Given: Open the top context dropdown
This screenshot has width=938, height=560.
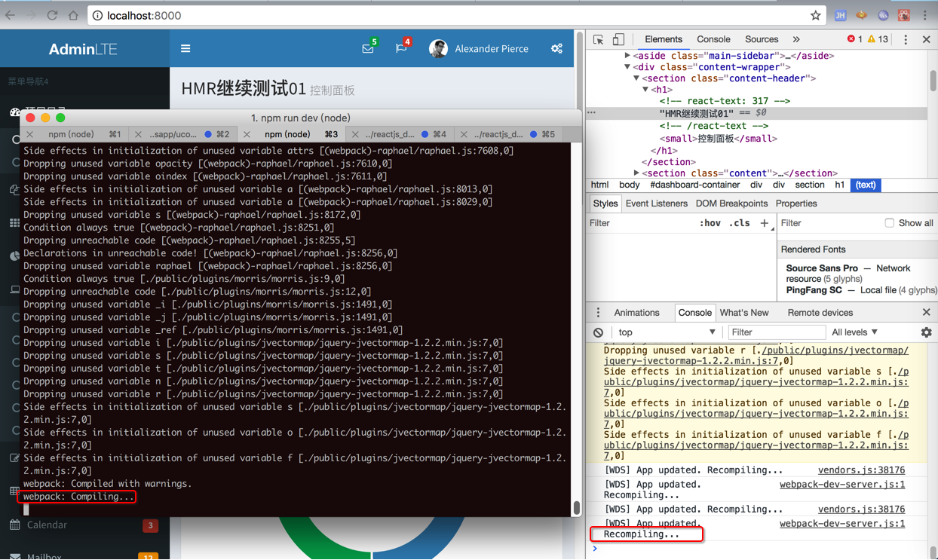Looking at the screenshot, I should [x=666, y=332].
